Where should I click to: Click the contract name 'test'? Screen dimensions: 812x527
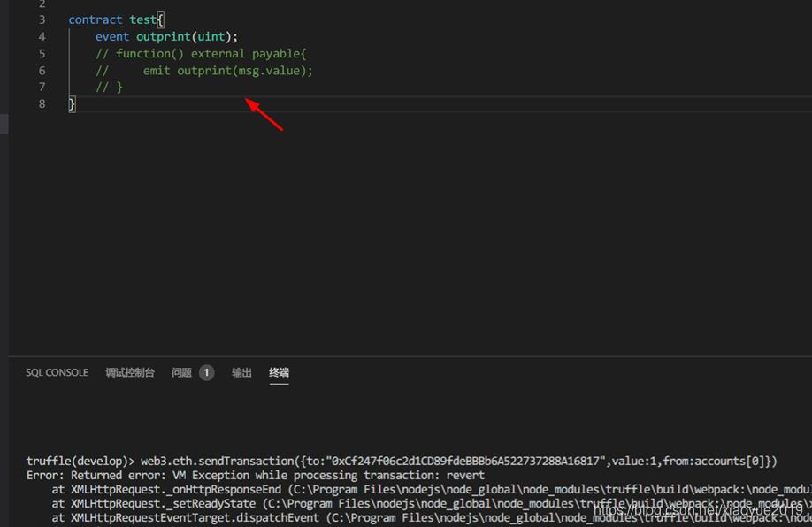click(142, 19)
